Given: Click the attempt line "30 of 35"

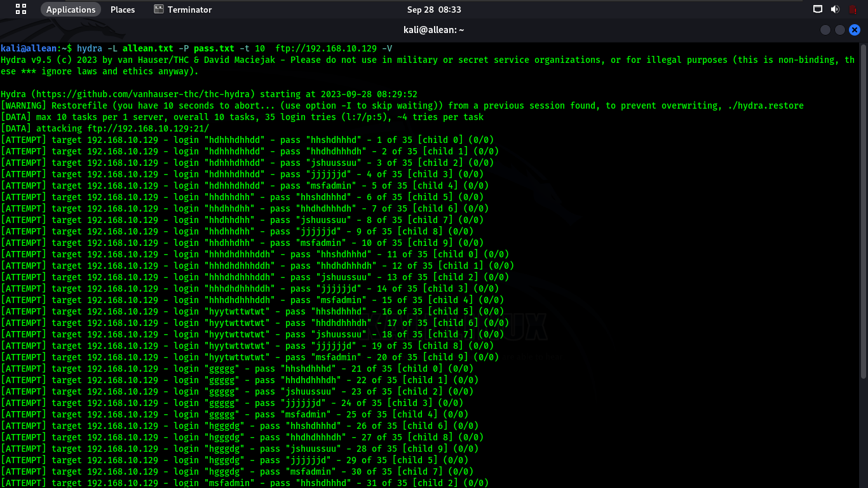Looking at the screenshot, I should (237, 471).
